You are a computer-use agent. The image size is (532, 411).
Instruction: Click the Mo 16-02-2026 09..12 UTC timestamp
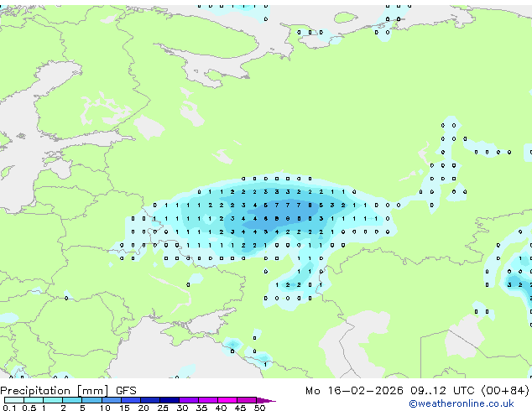[x=417, y=391]
